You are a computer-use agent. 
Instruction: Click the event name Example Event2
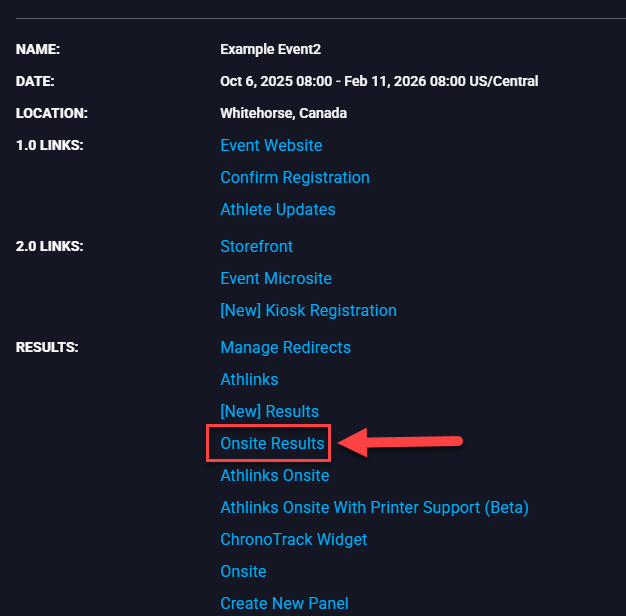(x=270, y=49)
